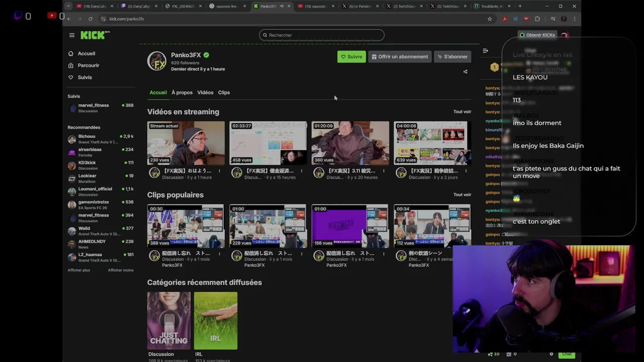Open the airserblaaa recommended channel

pos(101,152)
